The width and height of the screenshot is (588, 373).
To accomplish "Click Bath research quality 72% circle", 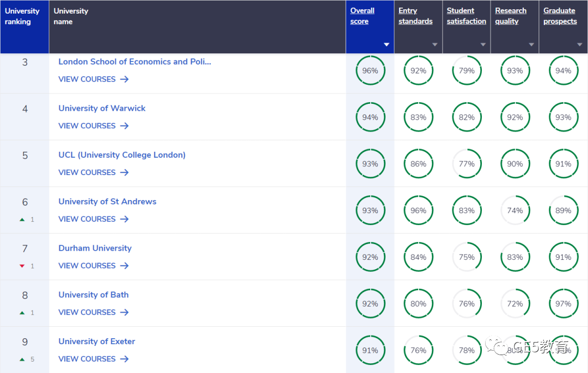I will tap(515, 304).
